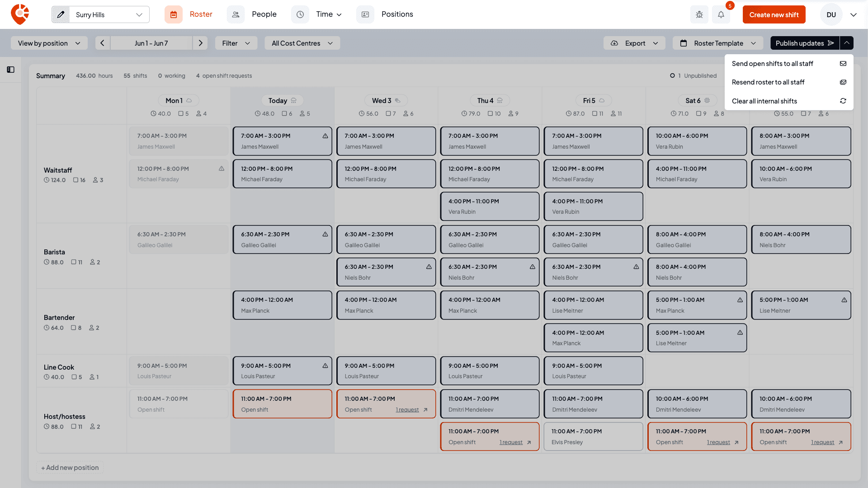Viewport: 868px width, 488px height.
Task: Open the All Cost Centres dropdown
Action: [x=302, y=43]
